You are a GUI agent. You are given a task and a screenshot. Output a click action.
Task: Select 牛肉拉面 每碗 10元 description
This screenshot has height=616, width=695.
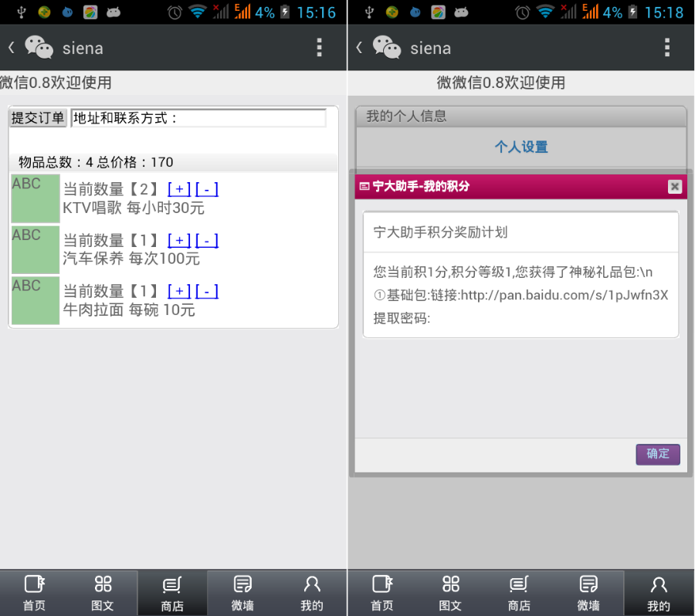[128, 310]
